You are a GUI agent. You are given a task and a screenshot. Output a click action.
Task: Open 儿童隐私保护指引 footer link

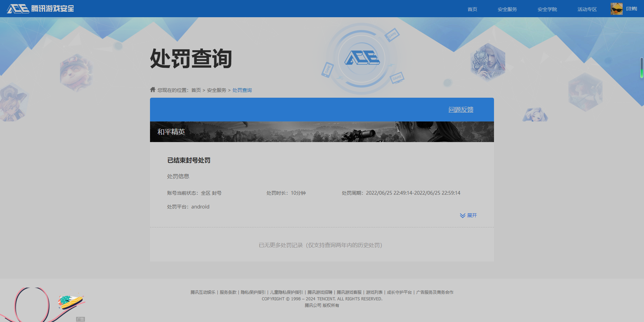pyautogui.click(x=287, y=292)
